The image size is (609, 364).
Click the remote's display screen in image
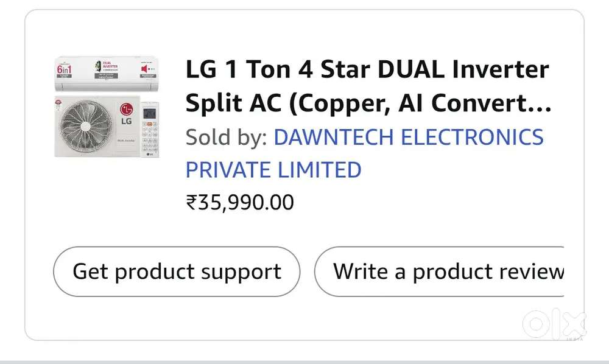(150, 113)
